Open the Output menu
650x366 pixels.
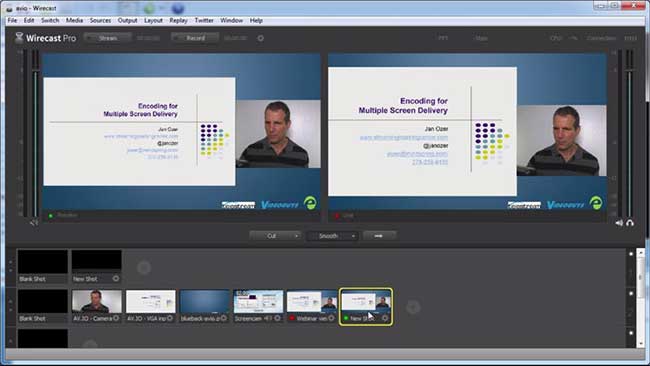(x=127, y=20)
